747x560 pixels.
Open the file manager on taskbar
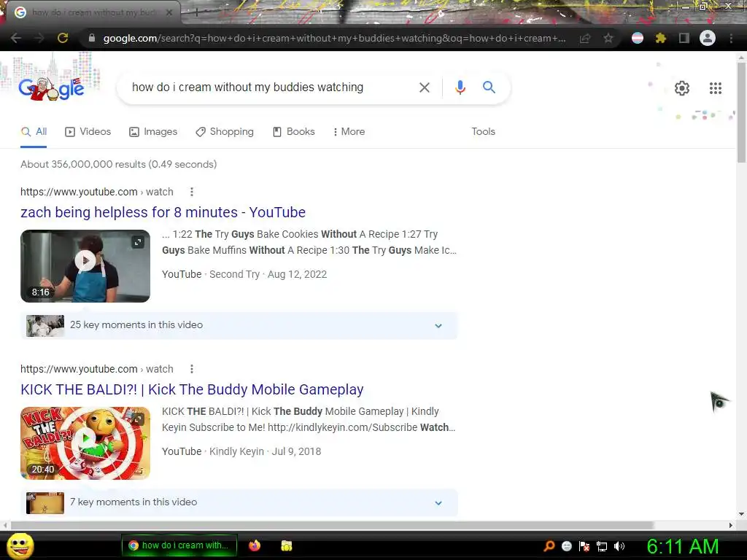point(286,545)
